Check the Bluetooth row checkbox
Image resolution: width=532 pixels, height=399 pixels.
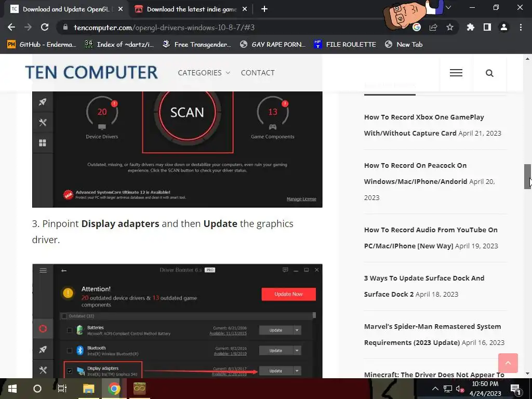pyautogui.click(x=70, y=351)
